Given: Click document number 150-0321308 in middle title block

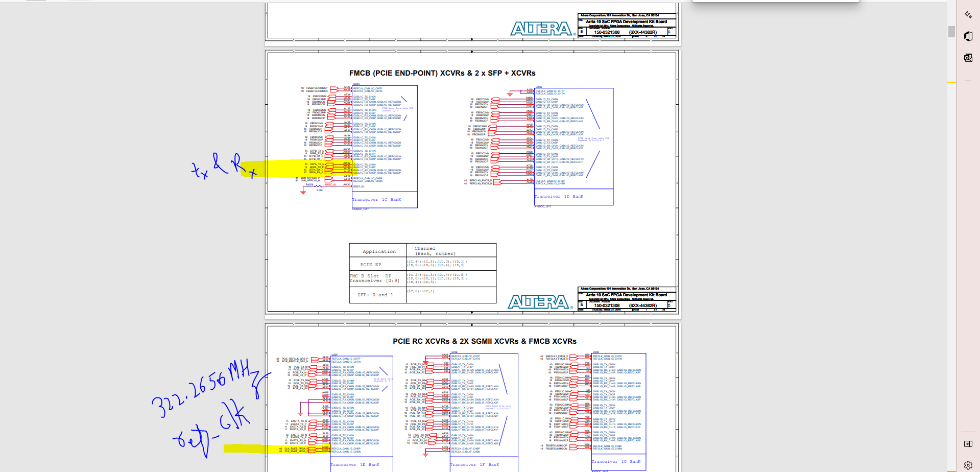Looking at the screenshot, I should pos(607,305).
